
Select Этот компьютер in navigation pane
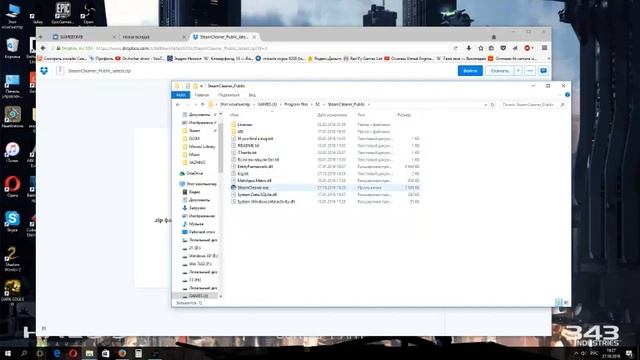pyautogui.click(x=198, y=184)
